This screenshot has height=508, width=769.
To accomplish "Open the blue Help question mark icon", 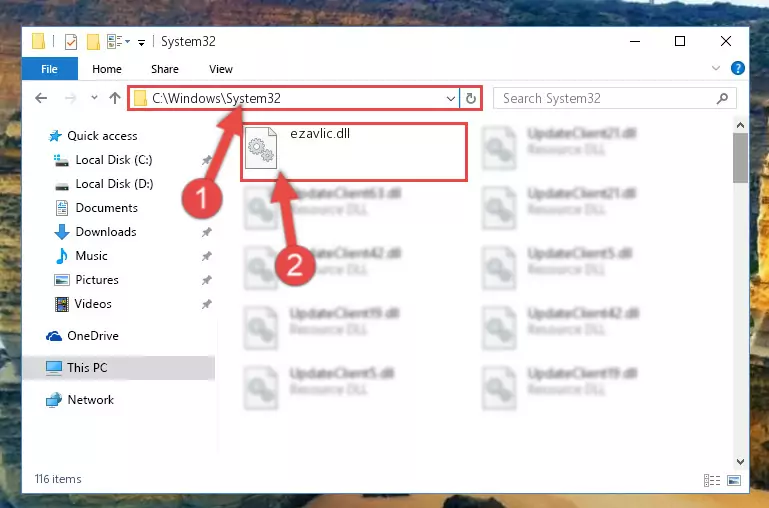I will 737,68.
